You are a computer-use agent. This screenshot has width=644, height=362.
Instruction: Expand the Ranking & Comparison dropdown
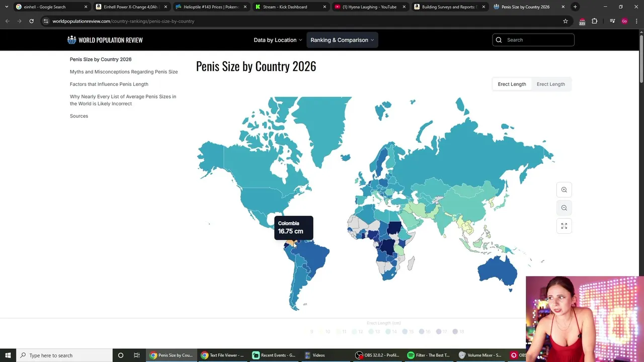point(342,40)
